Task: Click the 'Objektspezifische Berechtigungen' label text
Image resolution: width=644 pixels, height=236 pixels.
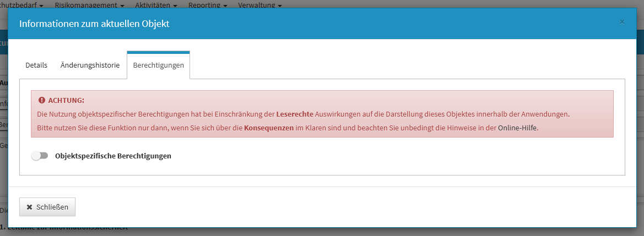Action: point(113,156)
